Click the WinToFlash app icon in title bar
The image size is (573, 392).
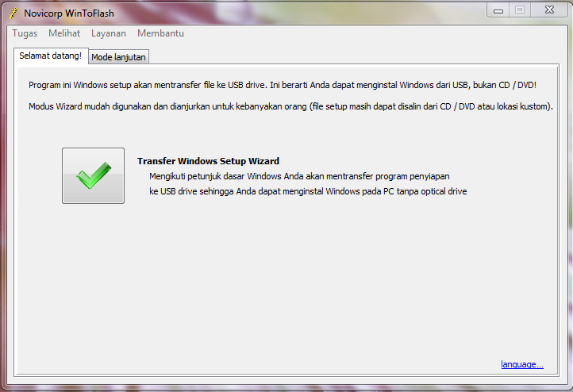pos(13,13)
